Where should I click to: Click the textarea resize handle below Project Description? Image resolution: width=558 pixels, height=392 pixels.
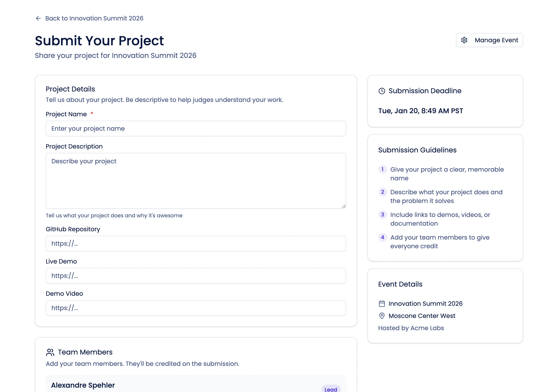point(344,206)
